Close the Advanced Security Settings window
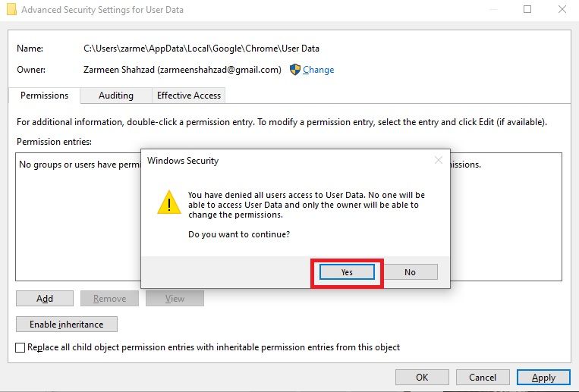 point(563,10)
